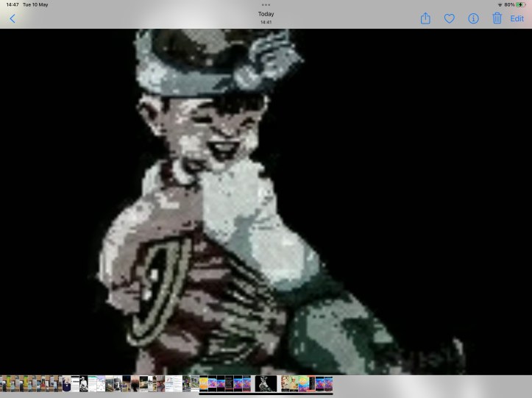Favorite the photo with the heart icon
The width and height of the screenshot is (532, 398).
449,18
